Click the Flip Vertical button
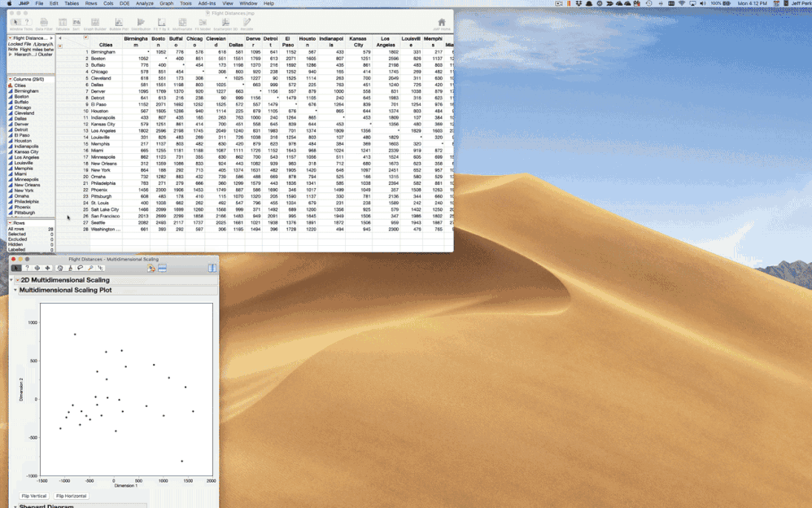The image size is (812, 508). [34, 496]
